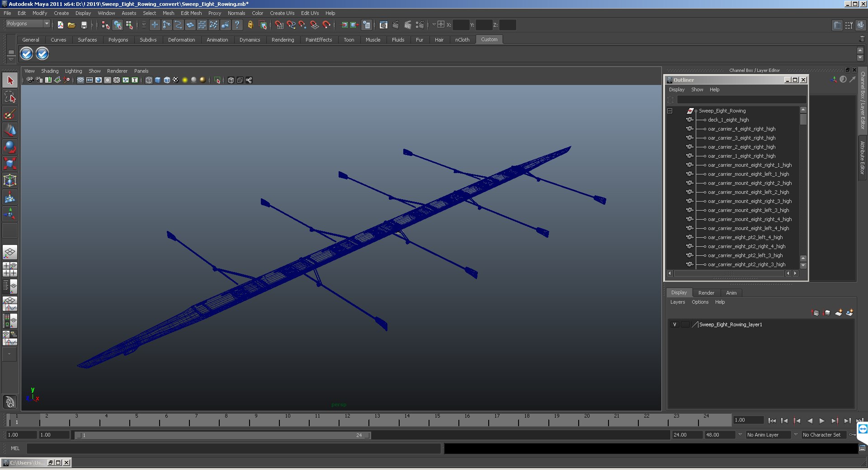The image size is (868, 470).
Task: Render the current frame
Action: click(396, 25)
